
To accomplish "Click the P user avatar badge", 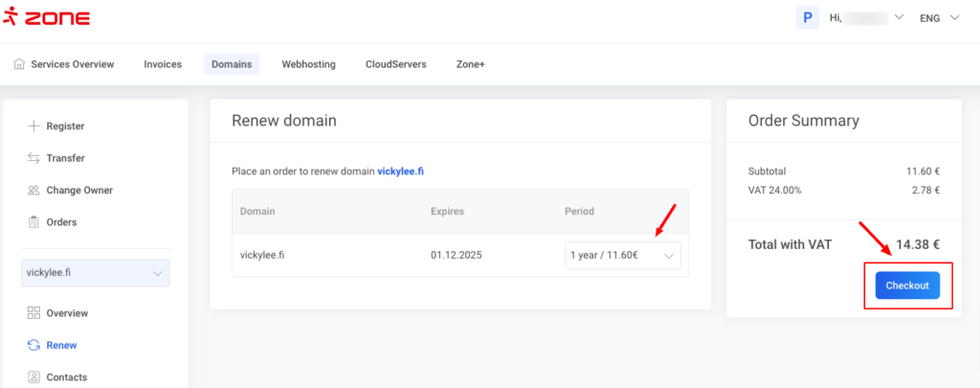I will coord(808,17).
